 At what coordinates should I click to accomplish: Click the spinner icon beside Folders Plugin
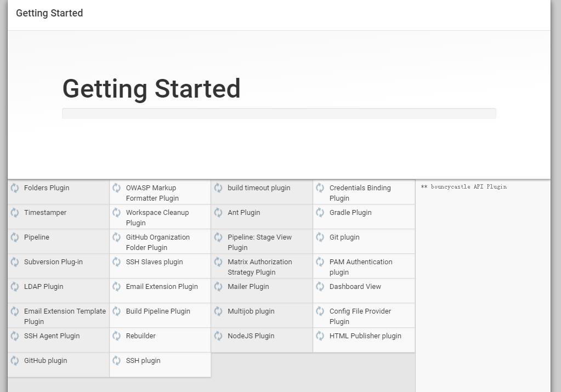point(15,188)
